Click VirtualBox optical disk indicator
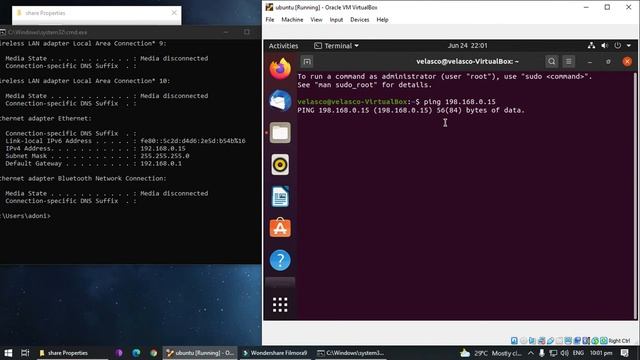 [524, 341]
